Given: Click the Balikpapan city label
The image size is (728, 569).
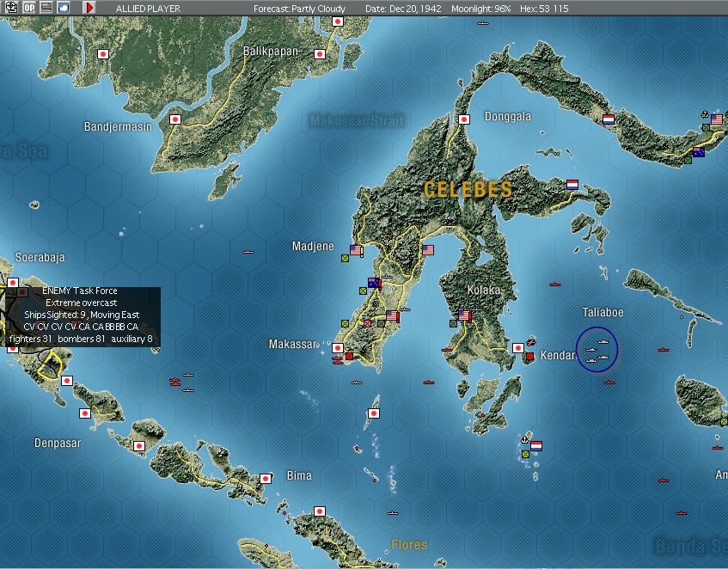Looking at the screenshot, I should (271, 51).
